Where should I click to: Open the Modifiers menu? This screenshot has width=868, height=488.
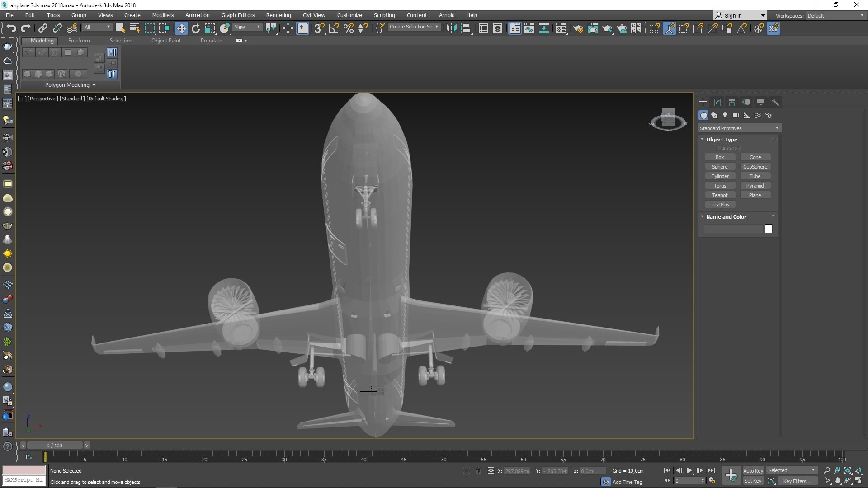pyautogui.click(x=163, y=15)
